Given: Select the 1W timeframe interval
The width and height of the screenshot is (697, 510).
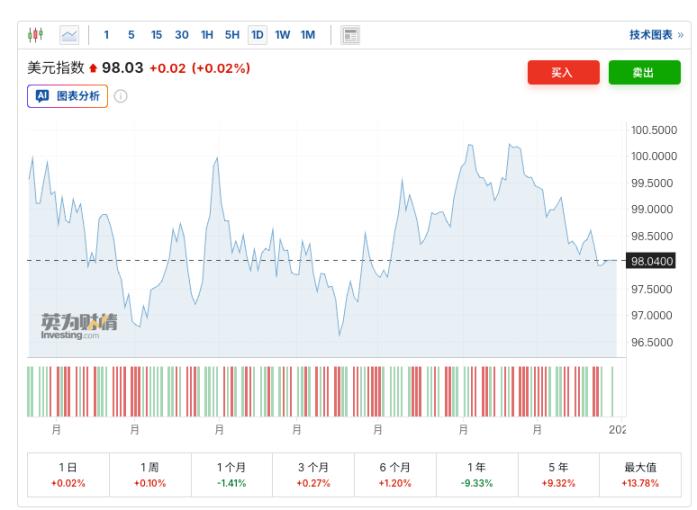Looking at the screenshot, I should (283, 35).
